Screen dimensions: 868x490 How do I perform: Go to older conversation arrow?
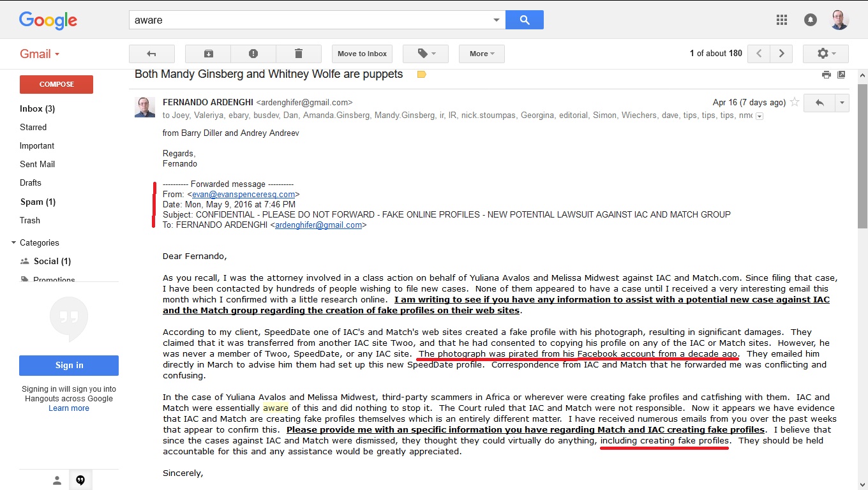pos(781,54)
